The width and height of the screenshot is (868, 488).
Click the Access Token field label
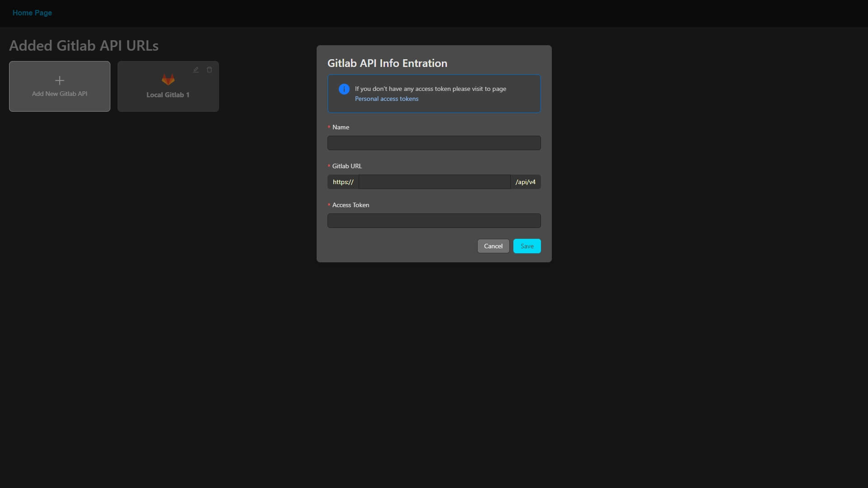pyautogui.click(x=351, y=205)
